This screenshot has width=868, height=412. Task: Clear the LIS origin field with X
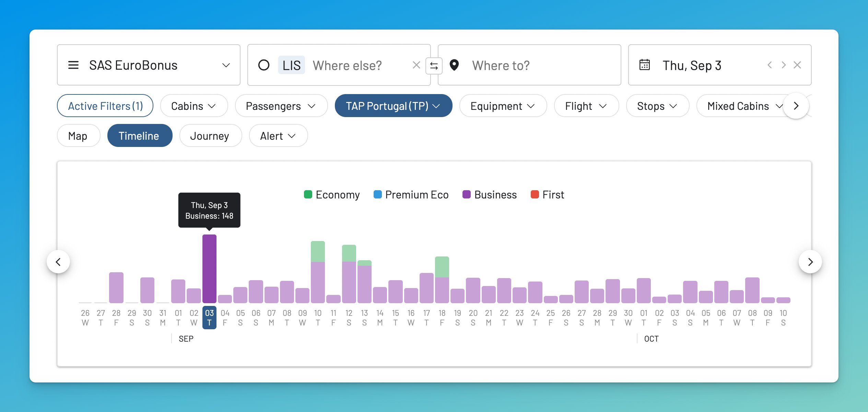click(416, 65)
